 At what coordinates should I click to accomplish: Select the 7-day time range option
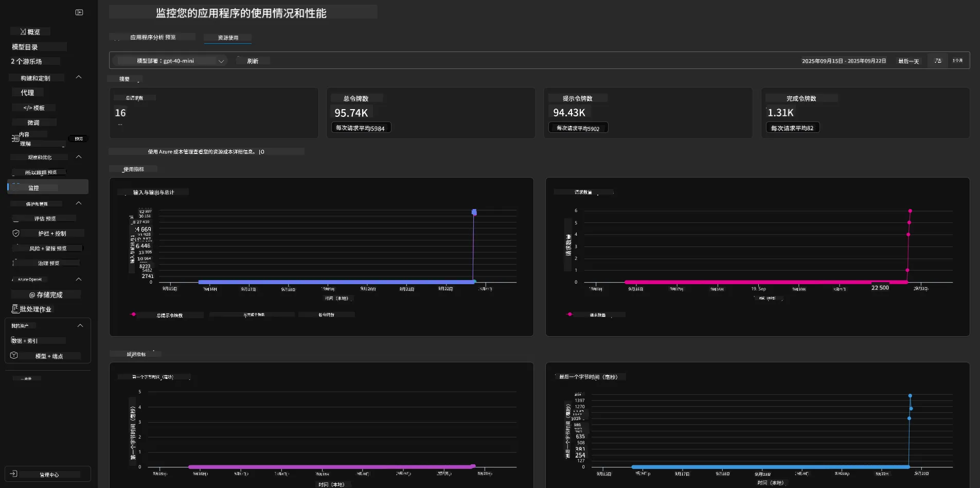pyautogui.click(x=938, y=61)
